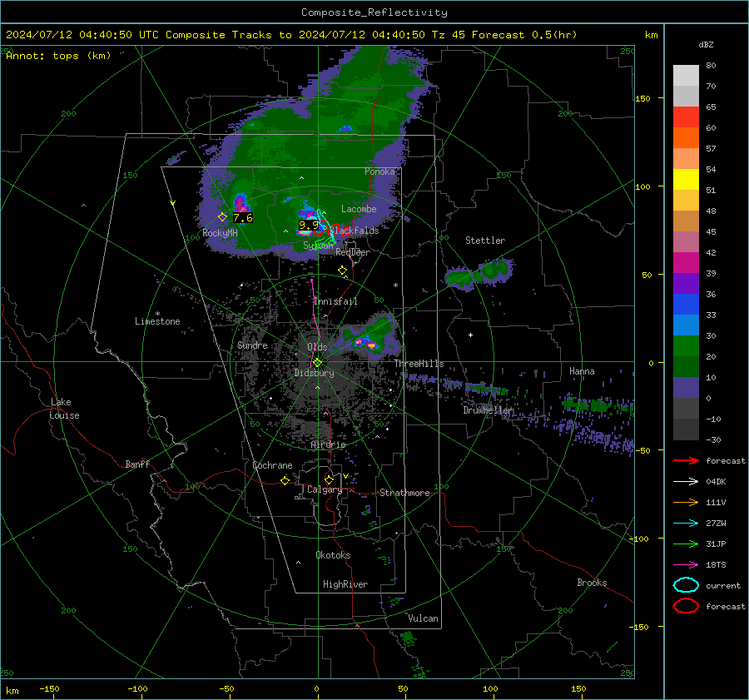Viewport: 749px width, 700px height.
Task: Click the 'Forecast 0.5(hr)' header text
Action: [x=524, y=35]
